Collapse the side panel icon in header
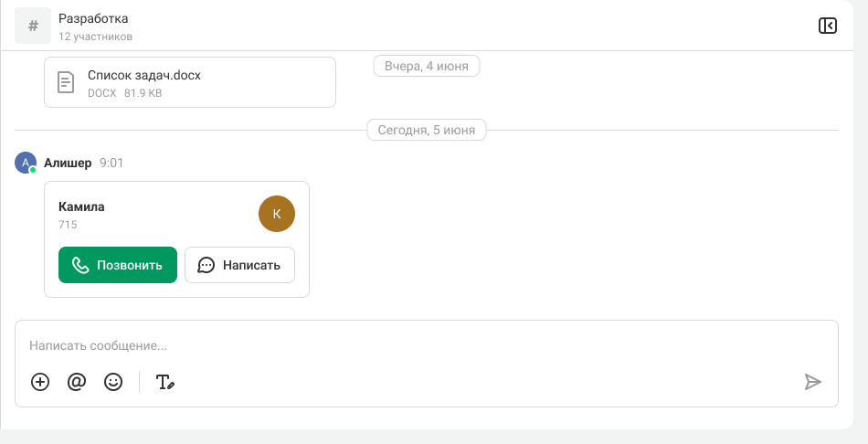Screen dimensions: 868x444 coord(828,26)
